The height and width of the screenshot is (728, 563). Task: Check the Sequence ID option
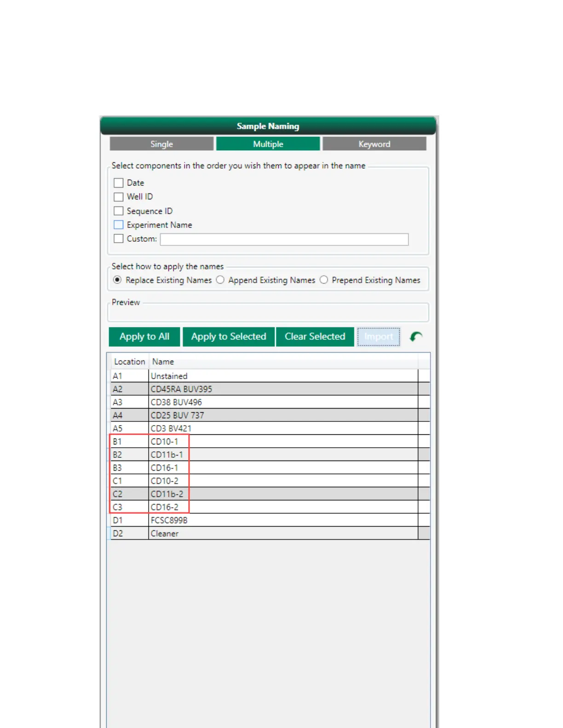pyautogui.click(x=119, y=211)
